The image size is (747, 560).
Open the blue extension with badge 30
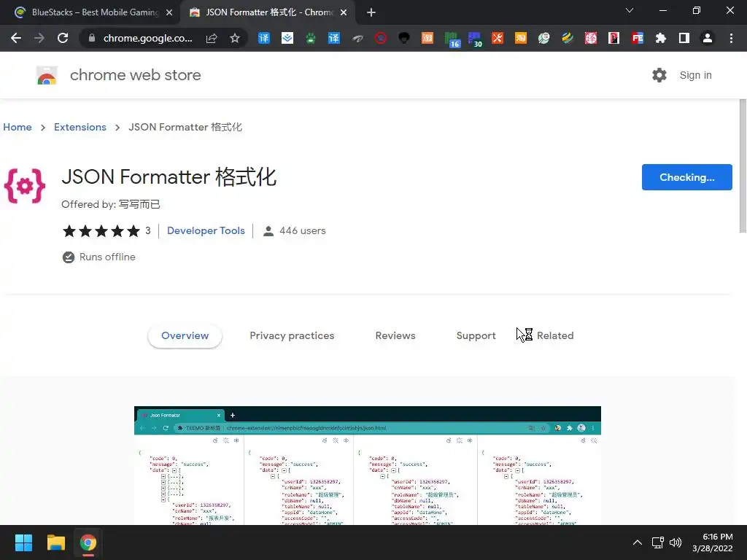(x=474, y=39)
